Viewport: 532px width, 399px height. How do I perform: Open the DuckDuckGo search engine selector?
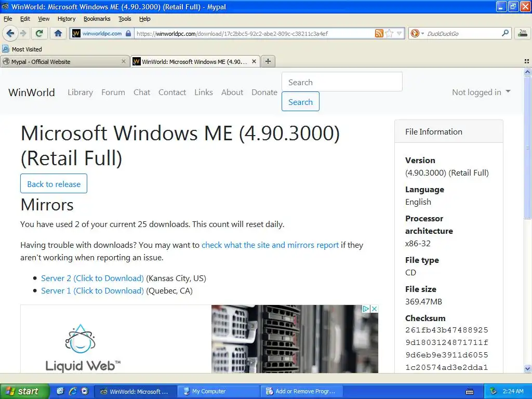point(417,33)
